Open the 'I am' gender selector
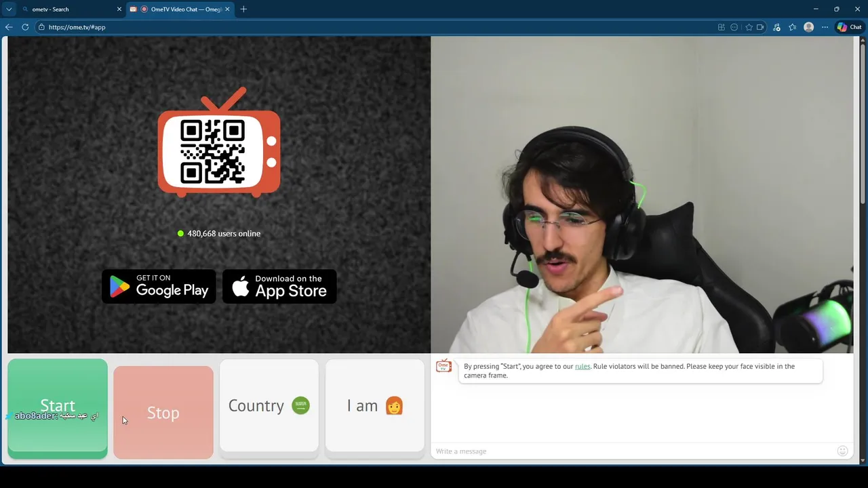 375,406
